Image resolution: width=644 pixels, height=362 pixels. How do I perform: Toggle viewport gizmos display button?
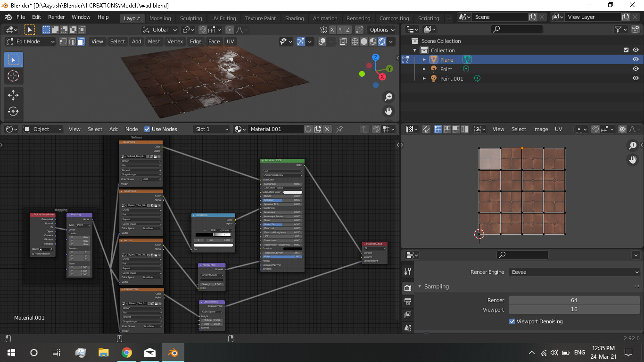point(301,41)
